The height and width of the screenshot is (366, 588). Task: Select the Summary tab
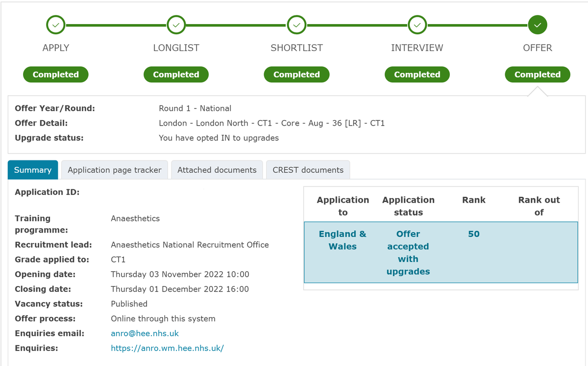tap(33, 170)
